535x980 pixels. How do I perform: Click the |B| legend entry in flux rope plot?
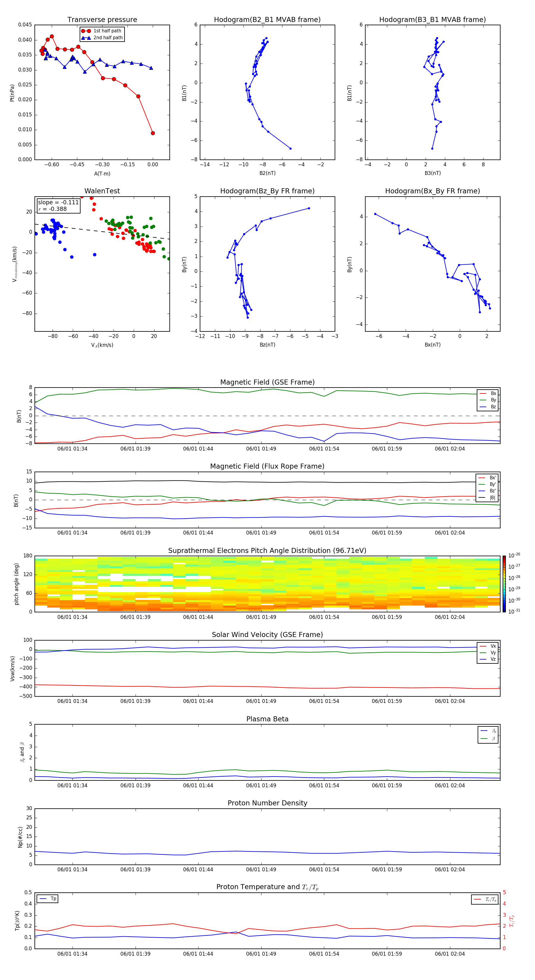click(x=487, y=498)
